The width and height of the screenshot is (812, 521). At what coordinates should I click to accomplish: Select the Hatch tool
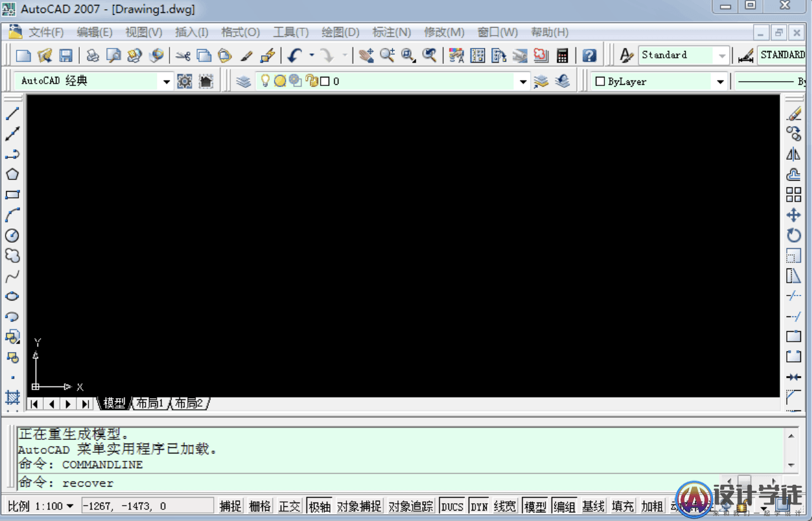tap(12, 397)
